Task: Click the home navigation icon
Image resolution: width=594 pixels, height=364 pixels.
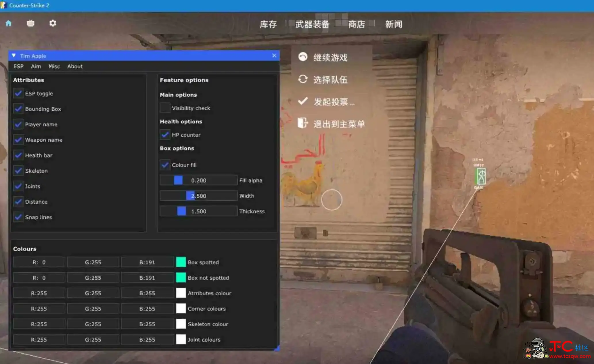Action: [8, 23]
